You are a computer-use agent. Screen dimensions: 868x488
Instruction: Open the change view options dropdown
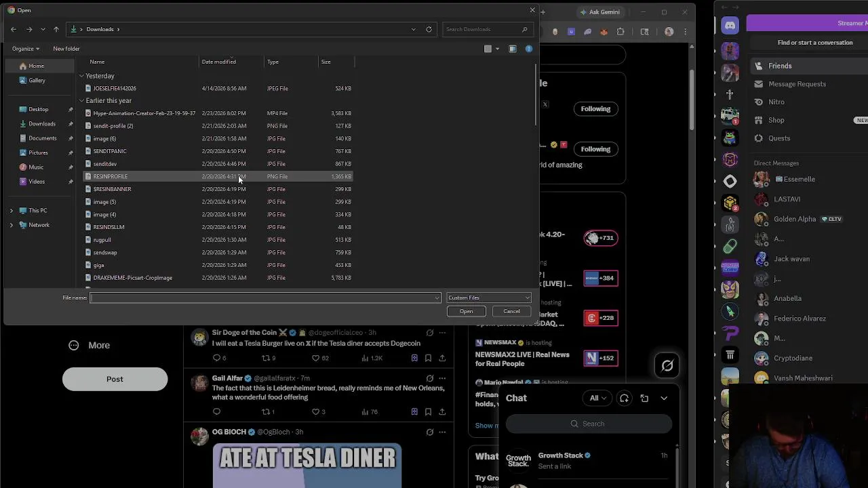497,49
